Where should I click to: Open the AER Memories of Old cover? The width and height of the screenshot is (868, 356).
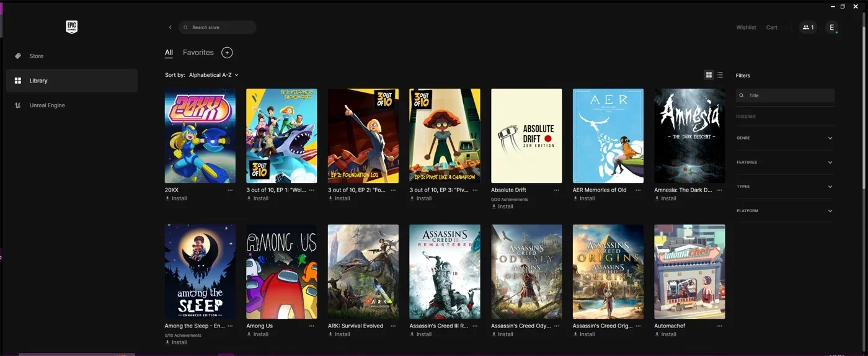[608, 136]
